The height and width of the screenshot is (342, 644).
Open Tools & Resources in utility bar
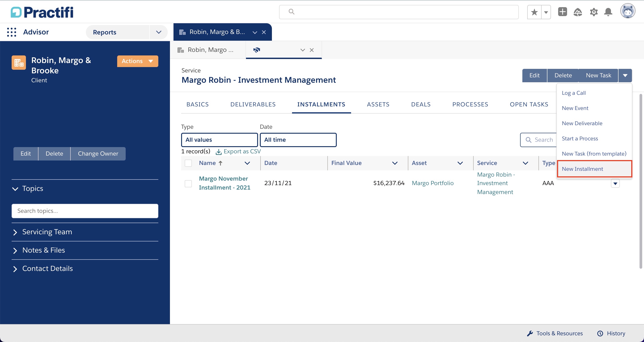[555, 333]
